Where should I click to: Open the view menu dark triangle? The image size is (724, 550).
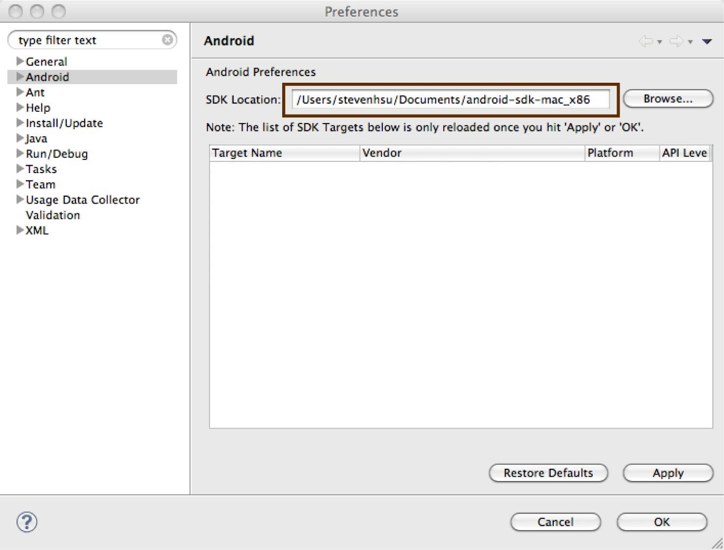click(x=707, y=42)
